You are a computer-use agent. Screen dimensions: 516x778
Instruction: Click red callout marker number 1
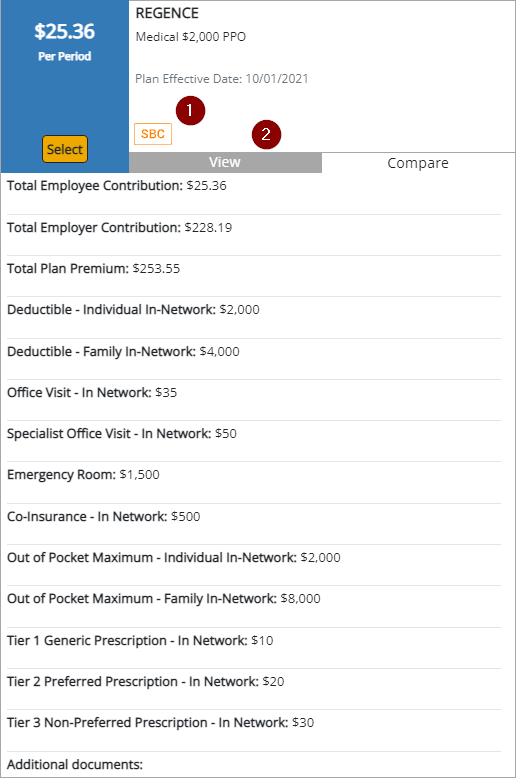point(190,110)
